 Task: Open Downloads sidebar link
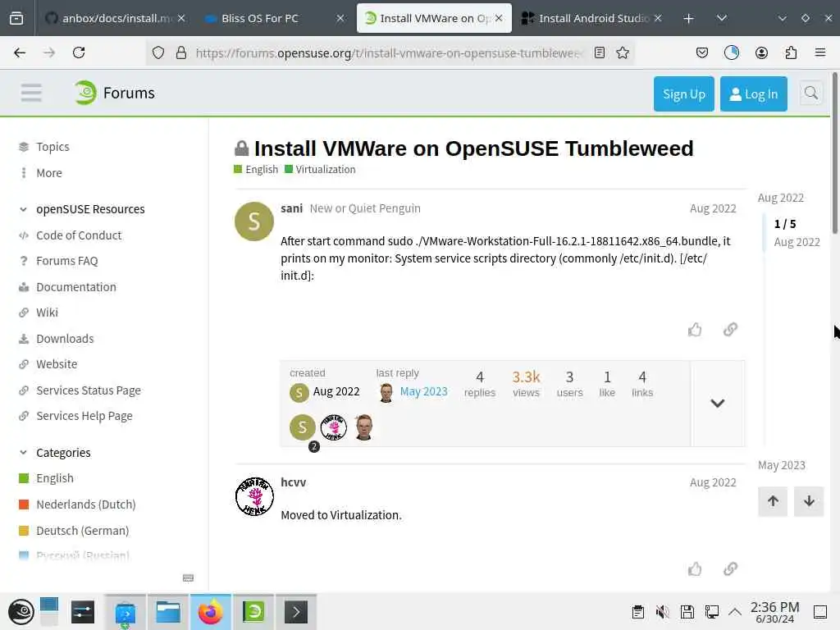coord(65,339)
